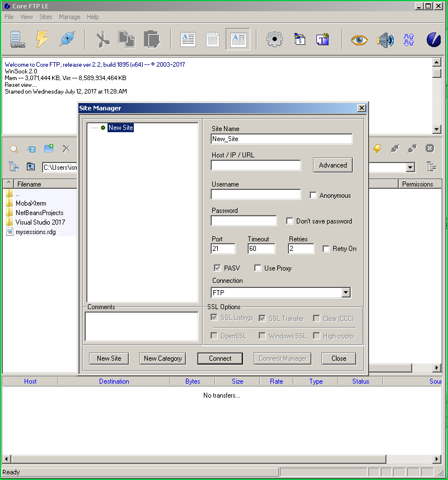Open the Connection type FTP dropdown
This screenshot has height=480, width=448.
(x=346, y=292)
